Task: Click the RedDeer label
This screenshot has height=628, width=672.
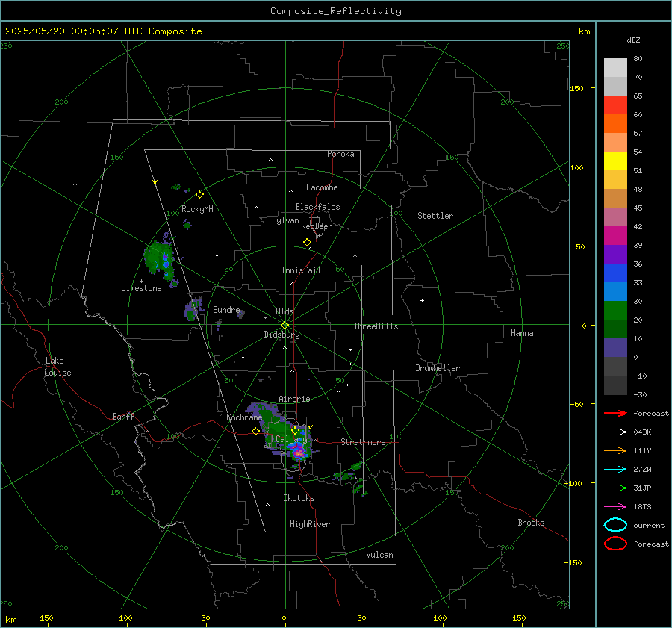Action: click(317, 226)
